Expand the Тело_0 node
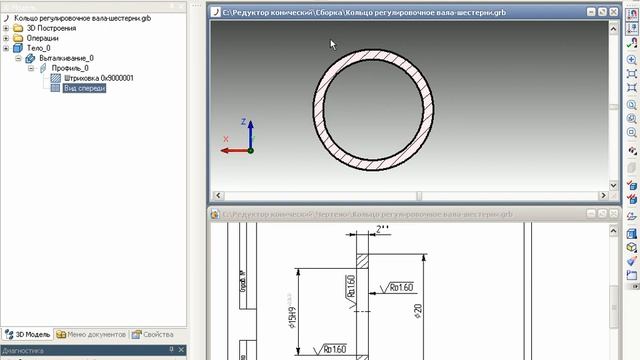 point(6,48)
